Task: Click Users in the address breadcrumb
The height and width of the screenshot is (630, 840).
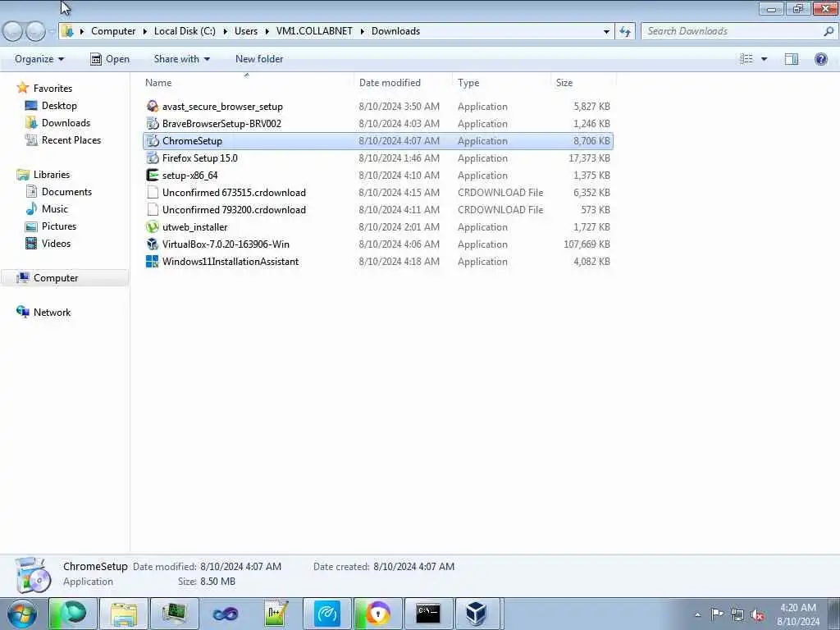Action: coord(246,31)
